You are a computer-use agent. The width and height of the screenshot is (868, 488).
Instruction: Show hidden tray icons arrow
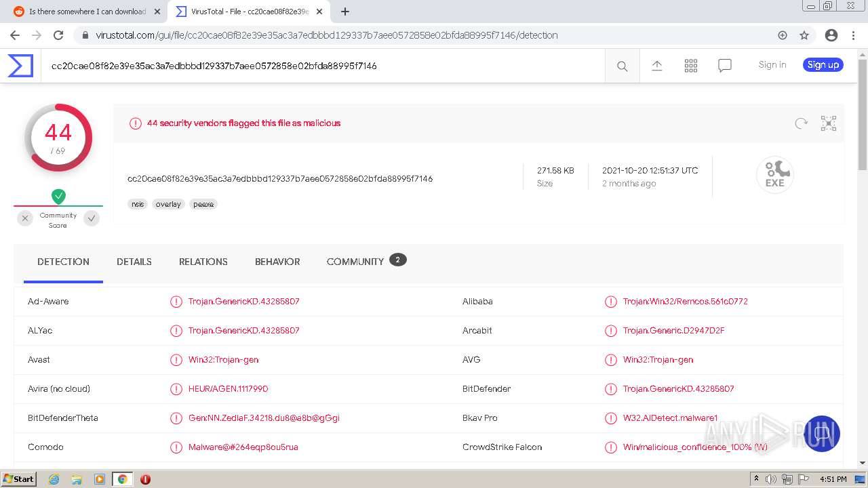pyautogui.click(x=757, y=479)
